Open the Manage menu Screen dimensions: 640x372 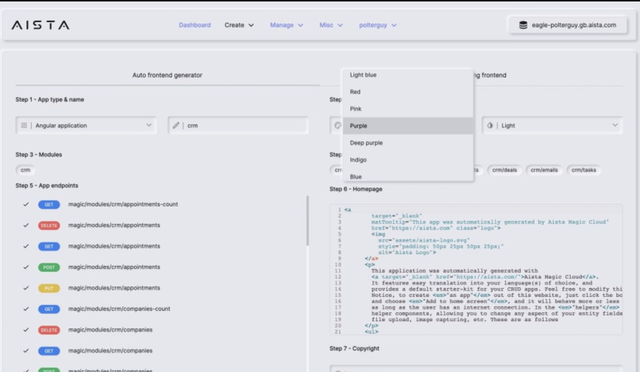(x=287, y=25)
